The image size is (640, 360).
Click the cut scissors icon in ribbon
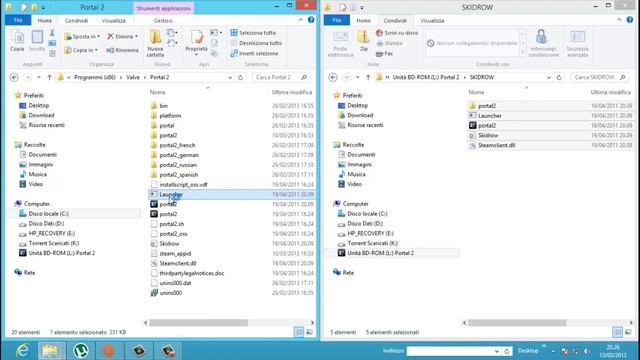click(52, 33)
